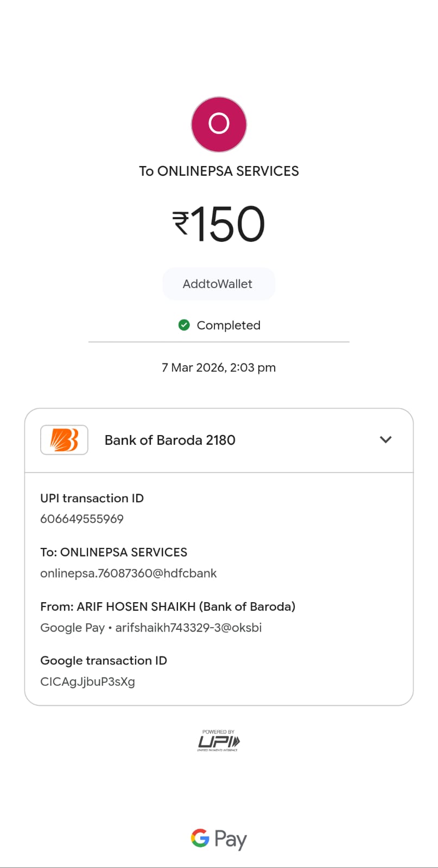The height and width of the screenshot is (868, 438).
Task: Tap the AddtoWallet note chip
Action: point(218,284)
